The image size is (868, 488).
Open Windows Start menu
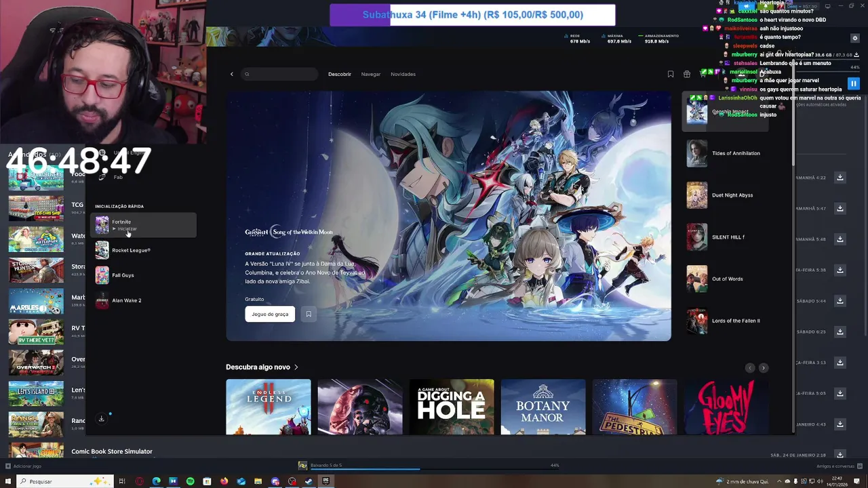point(8,481)
